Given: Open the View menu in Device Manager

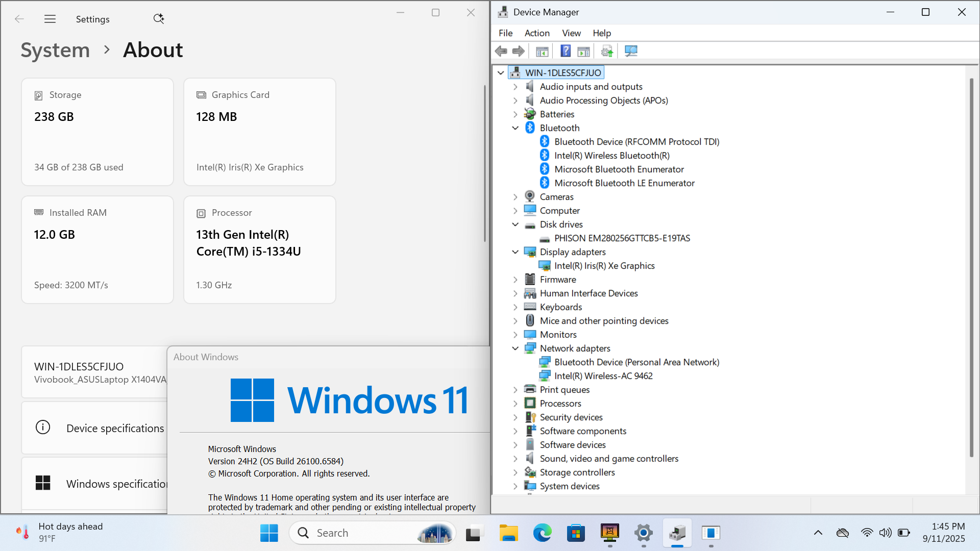Looking at the screenshot, I should [x=571, y=33].
